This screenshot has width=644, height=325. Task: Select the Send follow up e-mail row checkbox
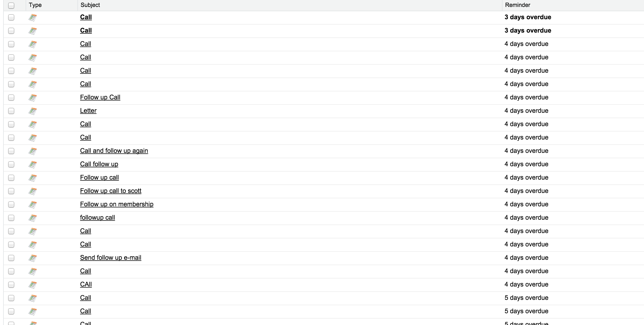(11, 258)
